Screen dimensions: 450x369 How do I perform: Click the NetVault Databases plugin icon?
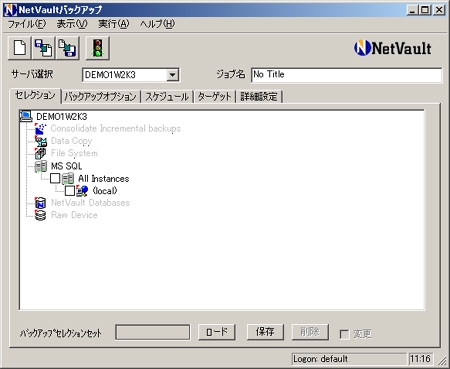[x=41, y=203]
